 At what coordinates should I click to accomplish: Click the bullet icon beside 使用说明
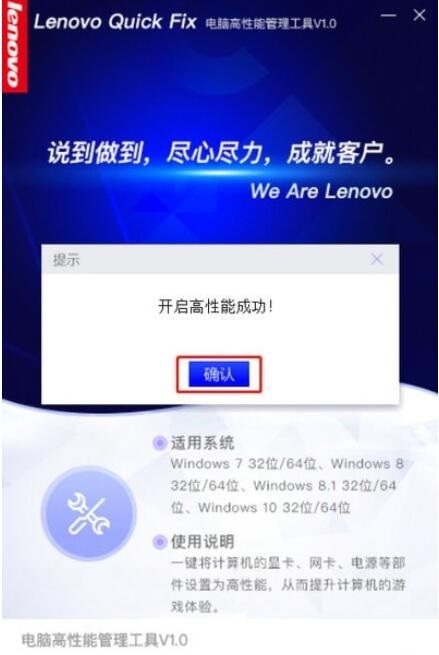tap(160, 542)
